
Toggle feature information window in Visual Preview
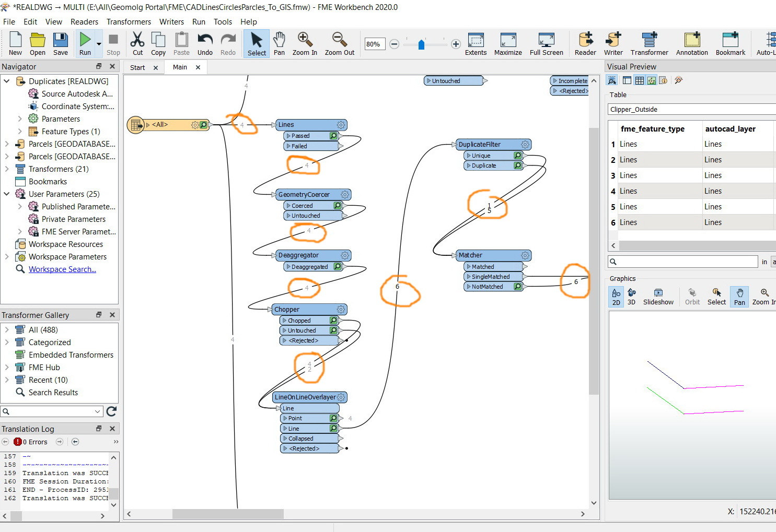pyautogui.click(x=663, y=80)
